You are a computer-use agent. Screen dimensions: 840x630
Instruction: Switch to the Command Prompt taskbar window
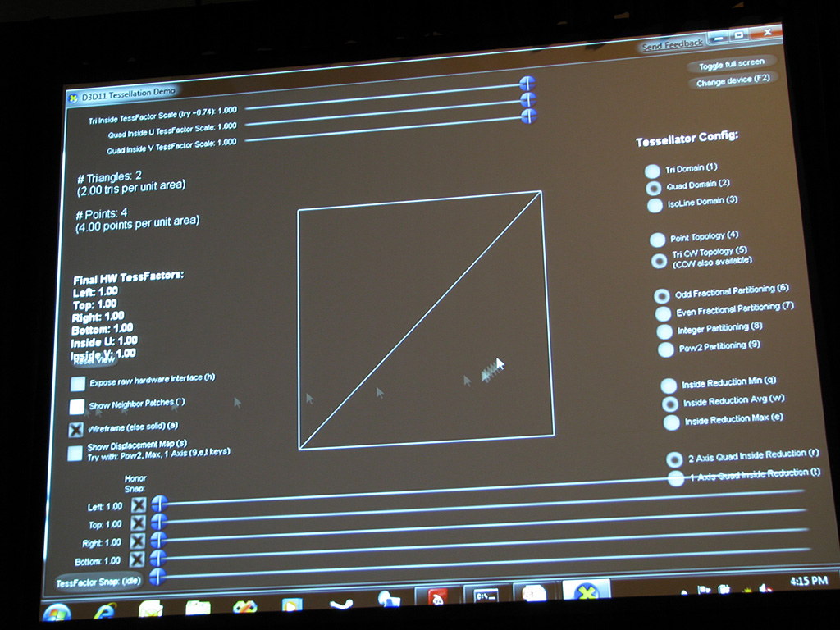(486, 596)
